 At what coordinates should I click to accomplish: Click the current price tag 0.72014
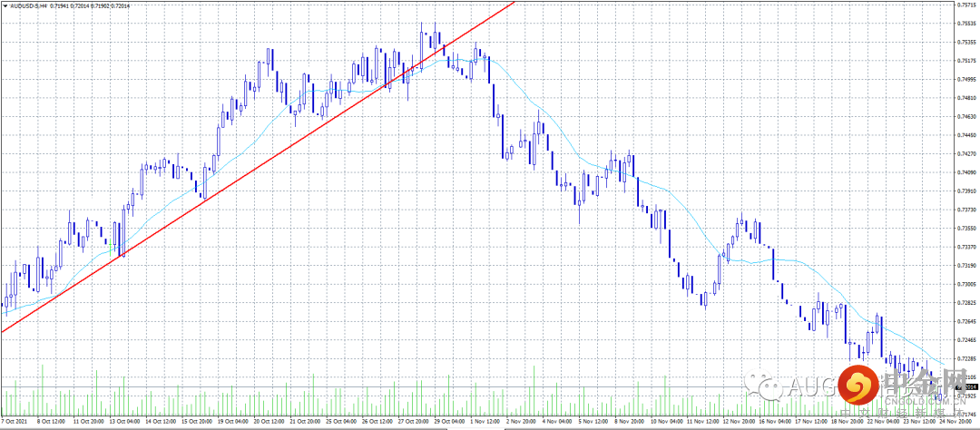coord(965,386)
